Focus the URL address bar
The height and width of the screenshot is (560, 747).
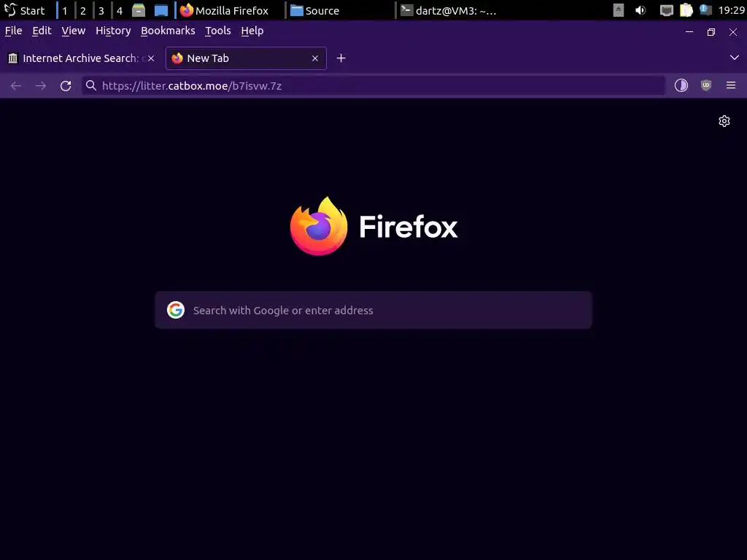(x=373, y=86)
